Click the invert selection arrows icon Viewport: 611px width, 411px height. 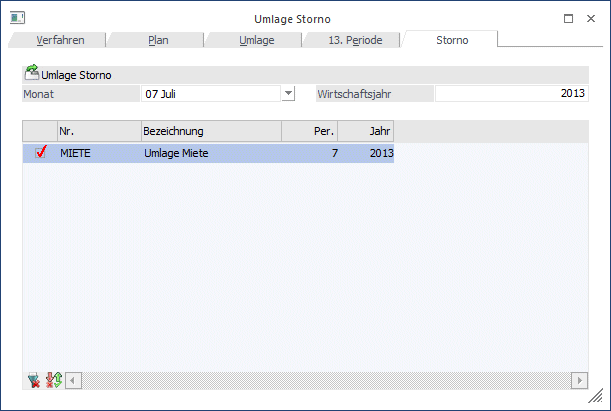(x=54, y=380)
